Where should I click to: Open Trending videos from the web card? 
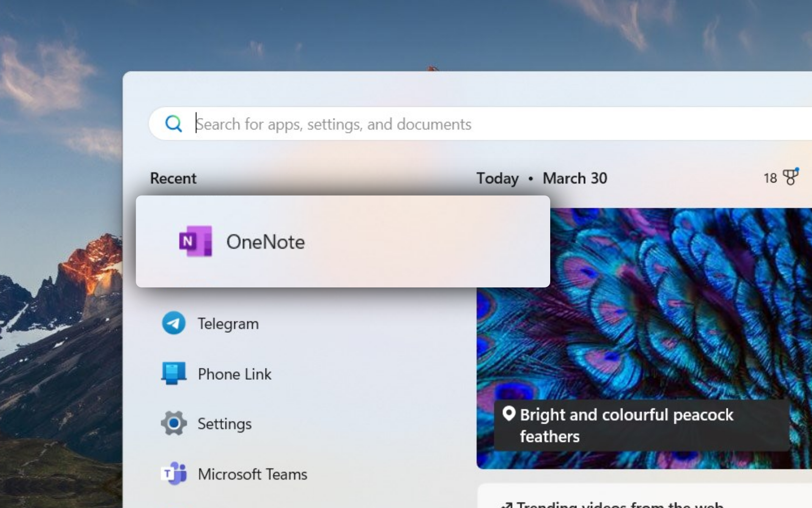point(645,496)
